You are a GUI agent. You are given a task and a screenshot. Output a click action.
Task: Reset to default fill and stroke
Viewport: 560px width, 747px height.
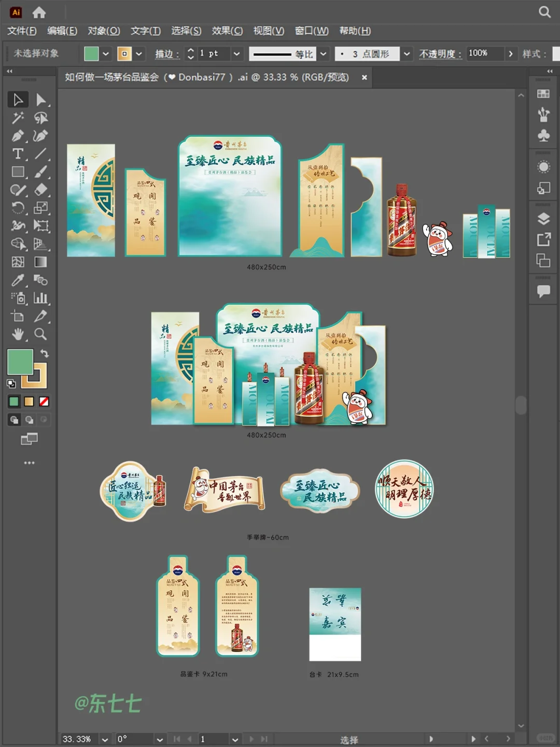click(11, 383)
